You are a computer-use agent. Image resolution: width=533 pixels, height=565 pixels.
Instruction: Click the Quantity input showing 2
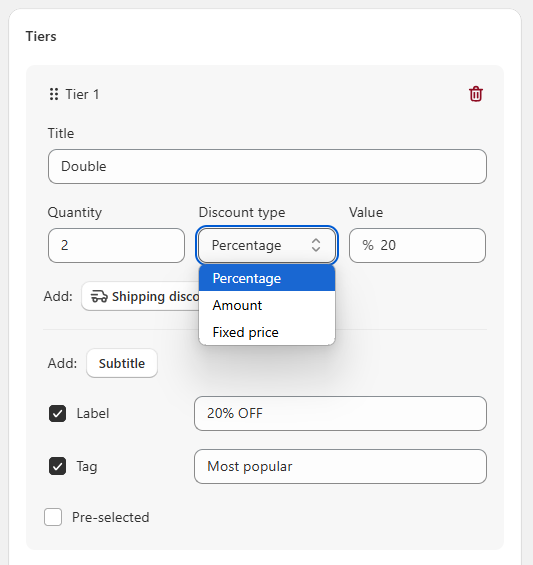(x=116, y=245)
